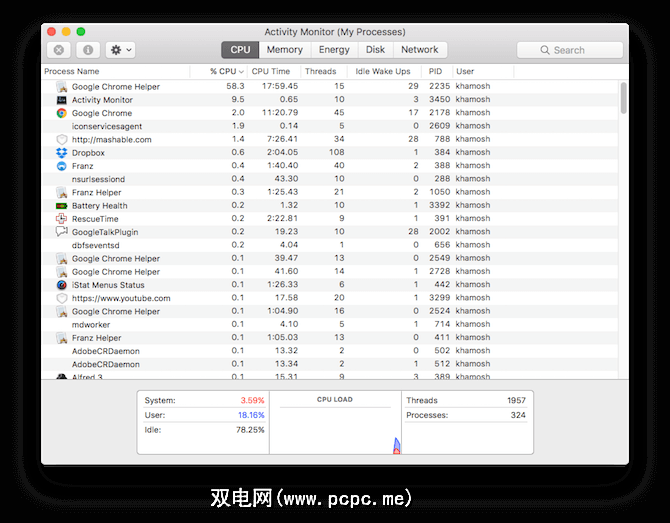Click user khamosh in Battery Health row

point(473,206)
